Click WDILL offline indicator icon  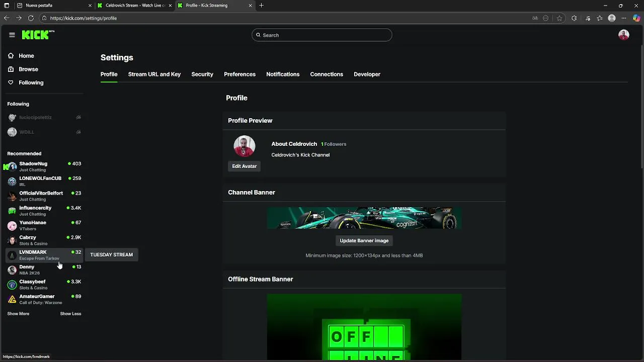click(x=78, y=132)
